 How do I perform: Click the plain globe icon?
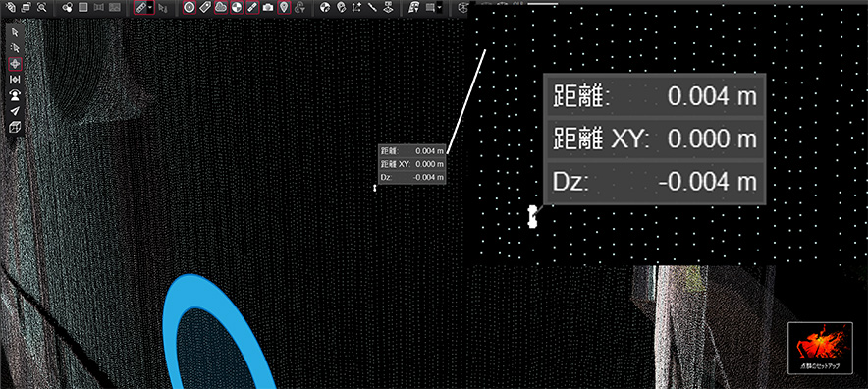click(326, 8)
